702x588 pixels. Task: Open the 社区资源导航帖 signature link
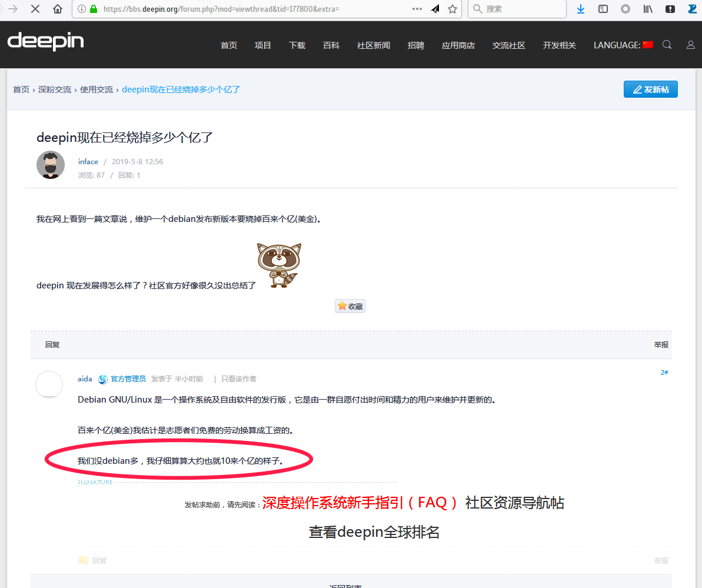tap(515, 503)
